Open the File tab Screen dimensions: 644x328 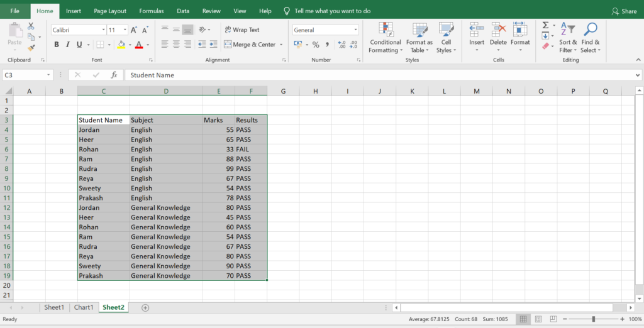click(x=15, y=11)
